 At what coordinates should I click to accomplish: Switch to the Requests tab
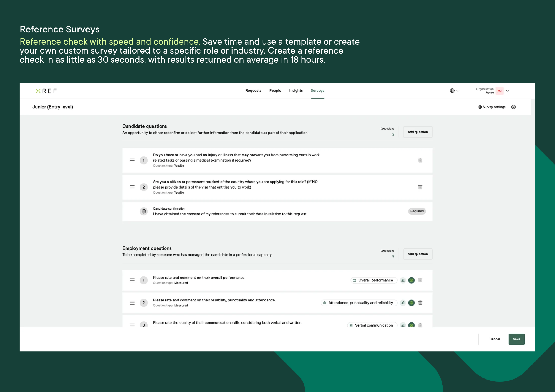(x=253, y=91)
